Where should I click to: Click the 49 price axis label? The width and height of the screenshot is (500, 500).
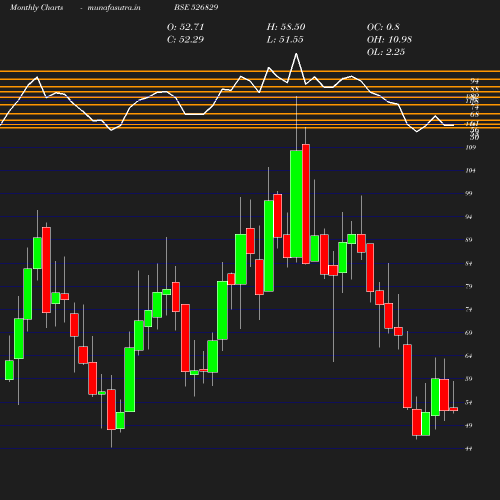[x=469, y=425]
